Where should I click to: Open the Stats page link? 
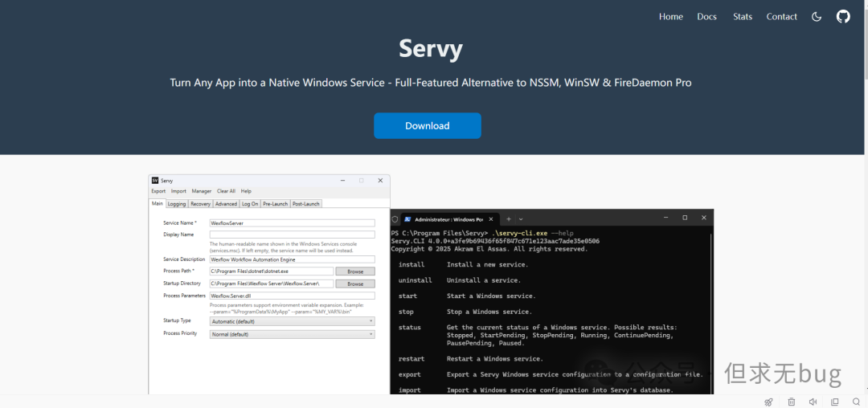(742, 17)
